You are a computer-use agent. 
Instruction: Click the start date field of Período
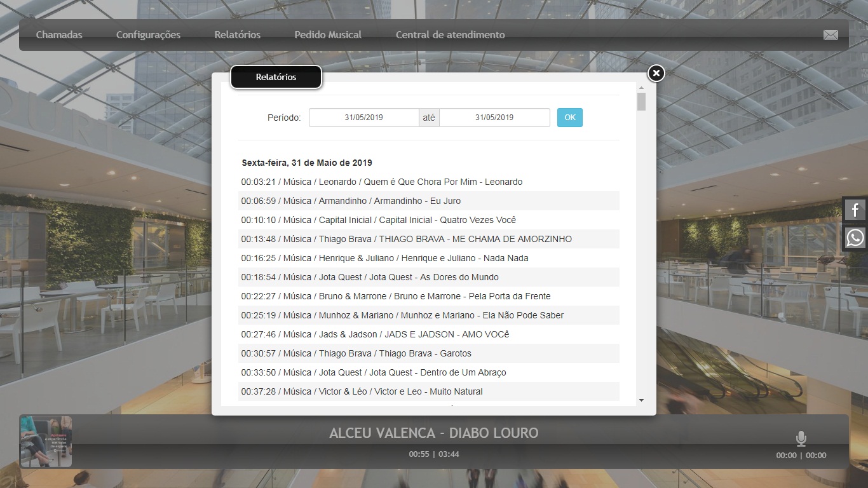363,118
